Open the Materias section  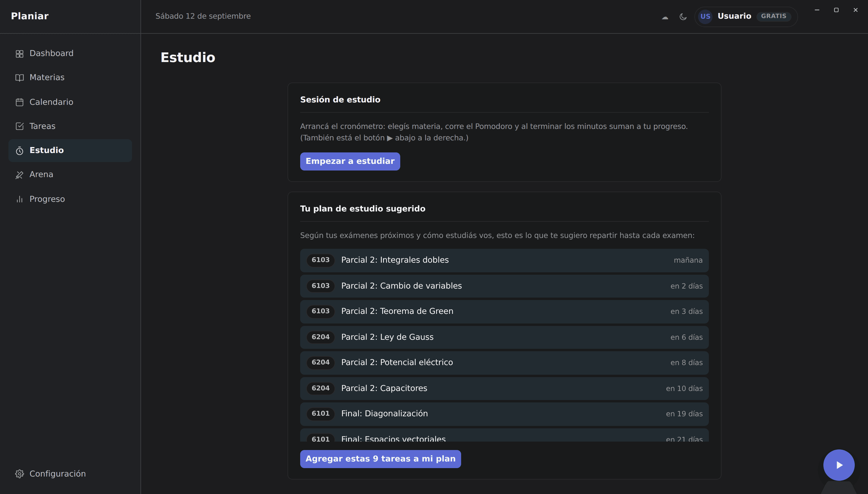tap(70, 78)
